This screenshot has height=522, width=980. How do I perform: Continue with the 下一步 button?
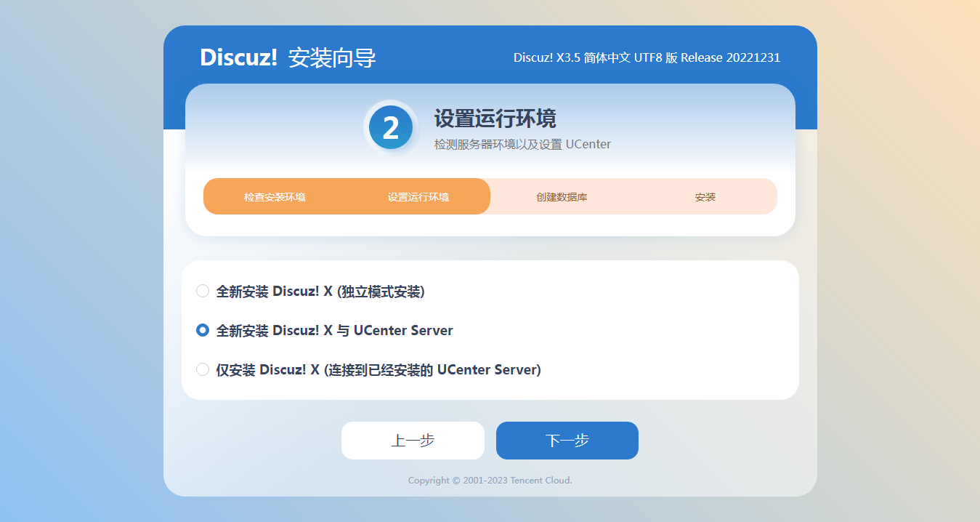click(x=567, y=441)
